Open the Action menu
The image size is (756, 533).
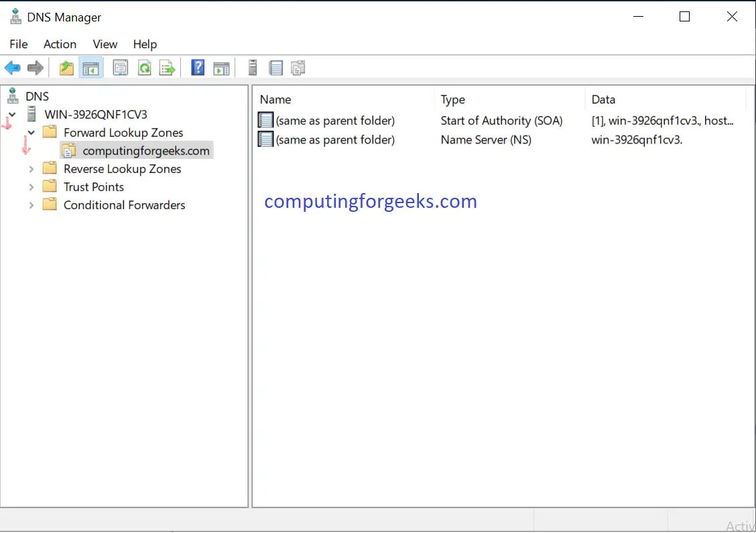pos(60,44)
